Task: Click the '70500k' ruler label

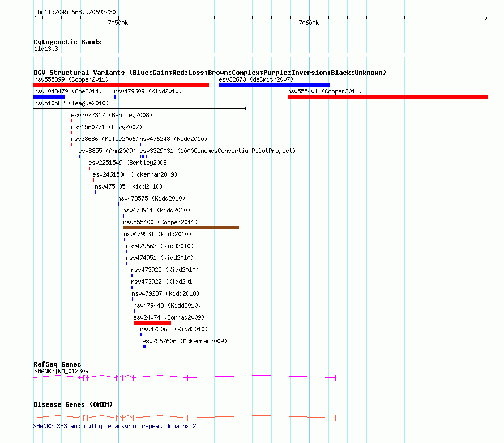Action: click(x=118, y=23)
